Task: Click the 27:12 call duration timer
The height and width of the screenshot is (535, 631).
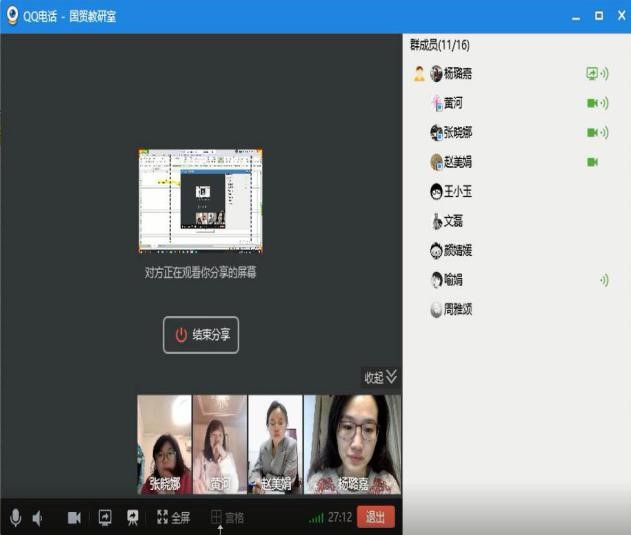Action: (340, 517)
